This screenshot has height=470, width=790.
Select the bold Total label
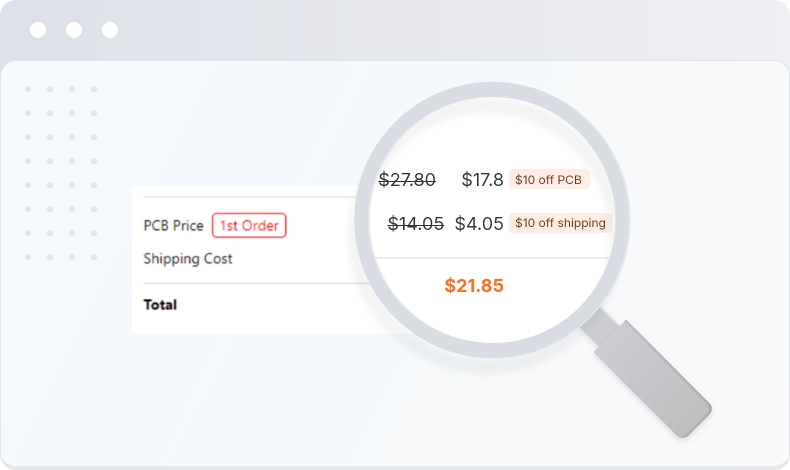160,304
